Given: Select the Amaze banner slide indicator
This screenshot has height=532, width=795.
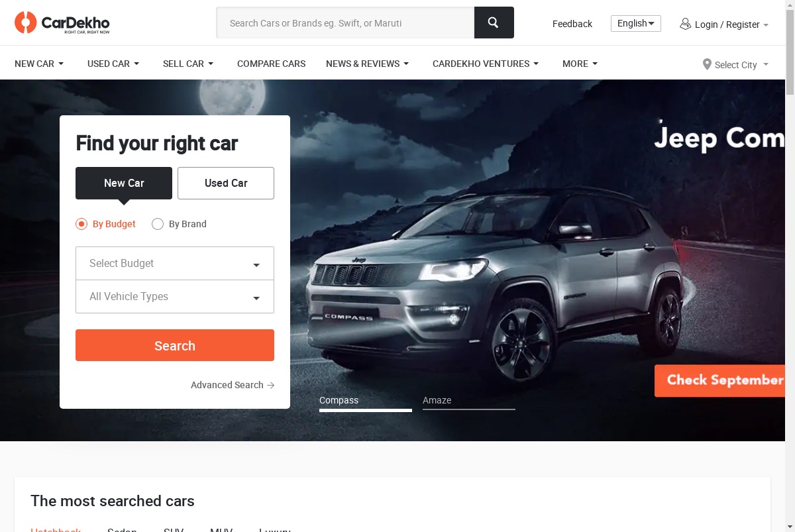Looking at the screenshot, I should pos(469,401).
